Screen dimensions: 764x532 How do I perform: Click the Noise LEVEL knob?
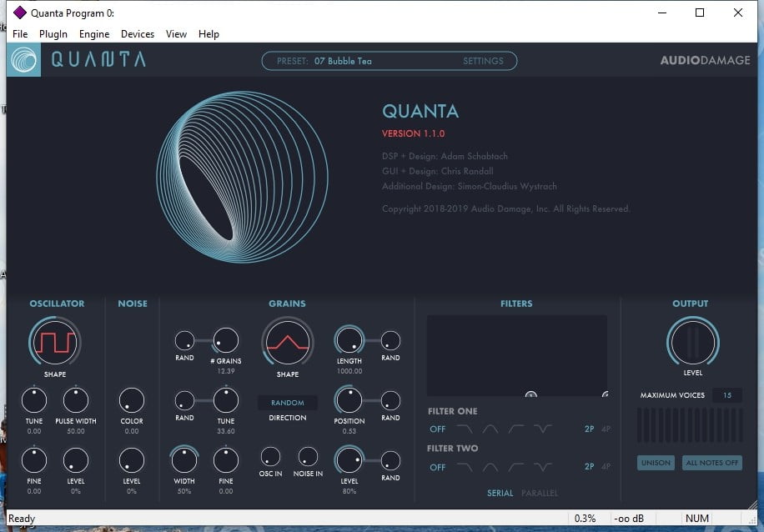[x=132, y=460]
